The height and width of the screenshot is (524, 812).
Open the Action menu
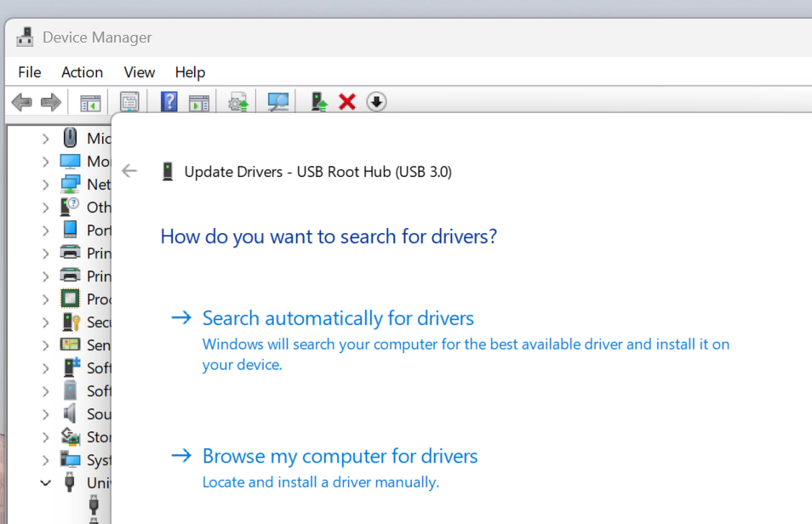coord(82,72)
